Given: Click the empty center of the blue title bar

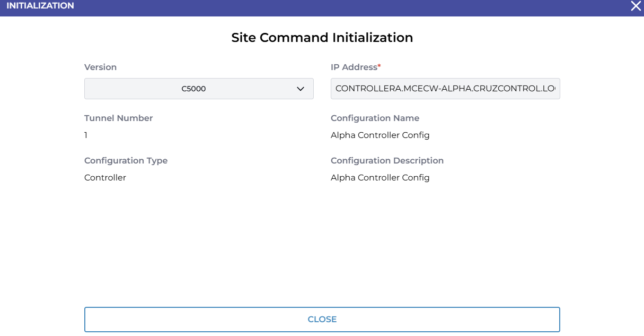Looking at the screenshot, I should click(322, 7).
